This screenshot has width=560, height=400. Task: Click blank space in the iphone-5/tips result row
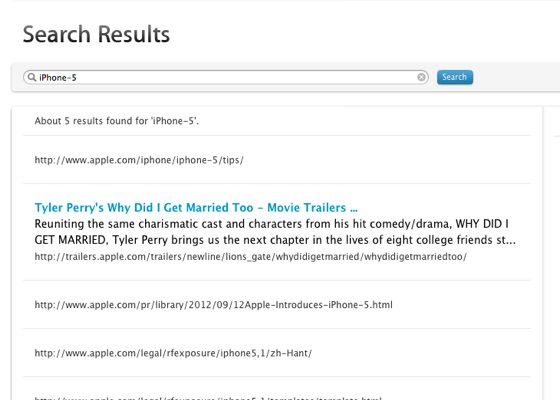click(x=386, y=160)
